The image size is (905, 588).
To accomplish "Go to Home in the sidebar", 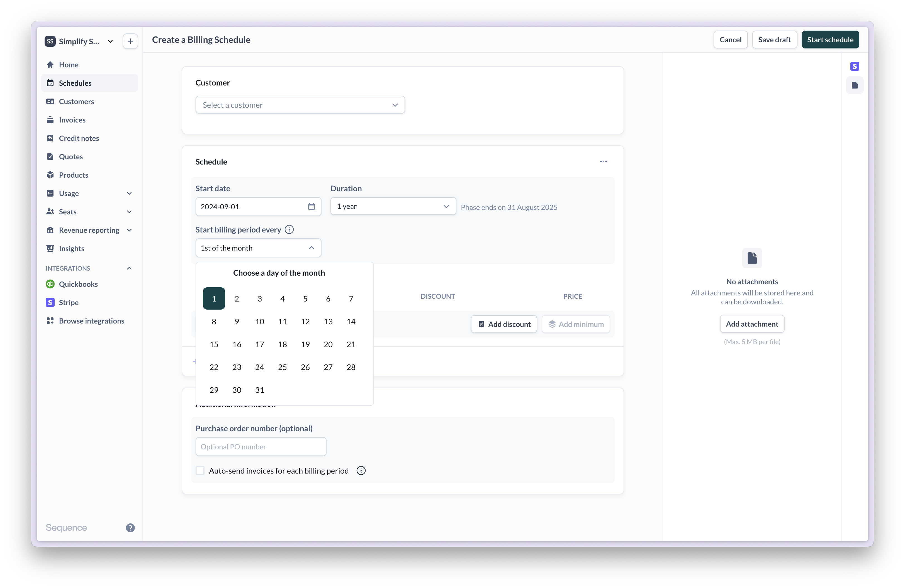I will tap(89, 65).
